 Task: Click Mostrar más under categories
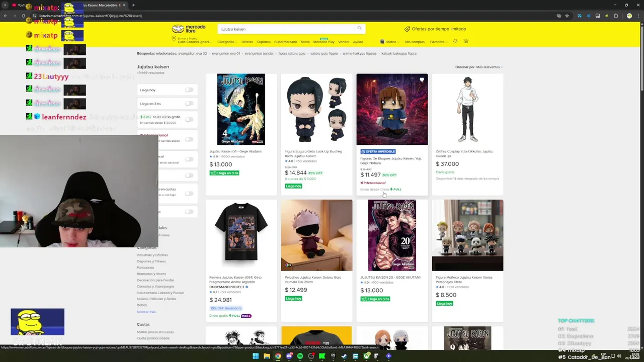(x=146, y=312)
